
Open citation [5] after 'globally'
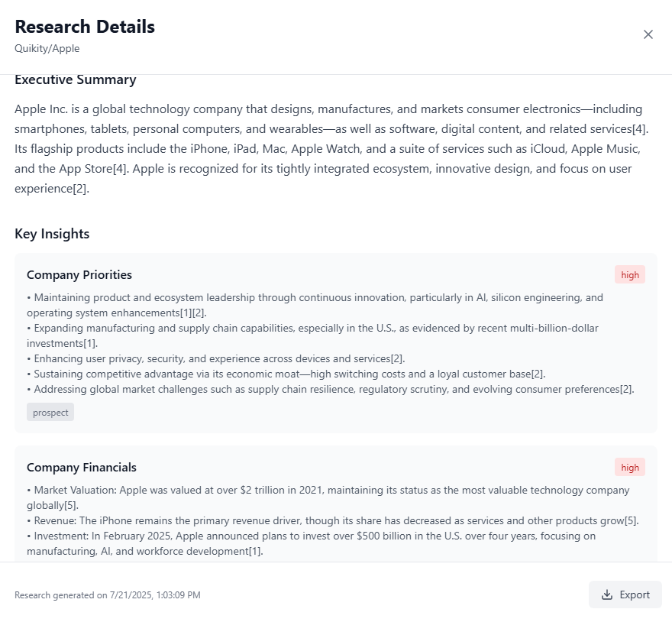point(69,505)
